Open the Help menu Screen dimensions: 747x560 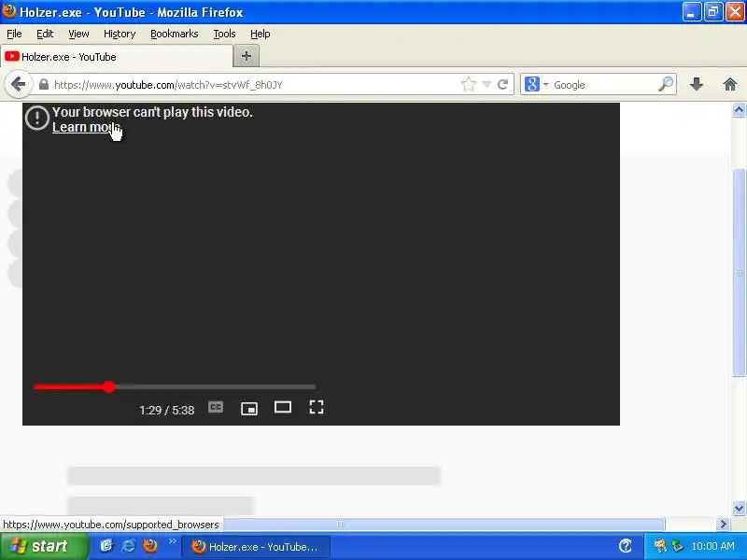coord(261,34)
